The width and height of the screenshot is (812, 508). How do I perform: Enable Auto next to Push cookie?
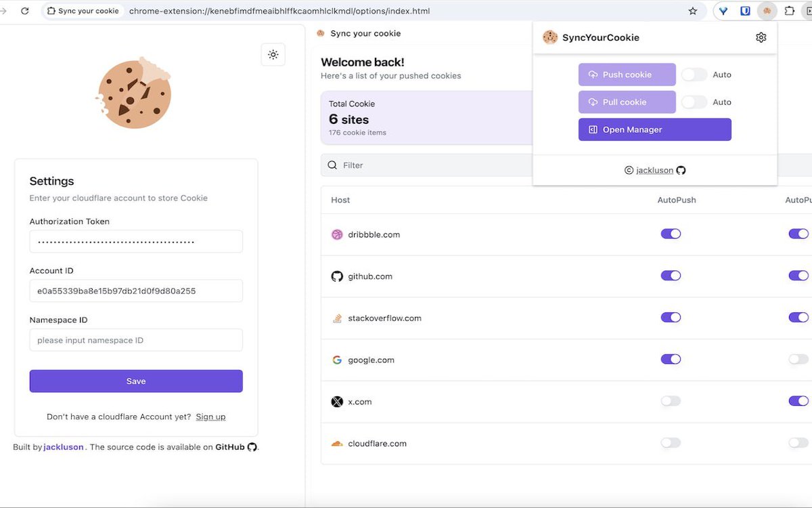pos(694,75)
